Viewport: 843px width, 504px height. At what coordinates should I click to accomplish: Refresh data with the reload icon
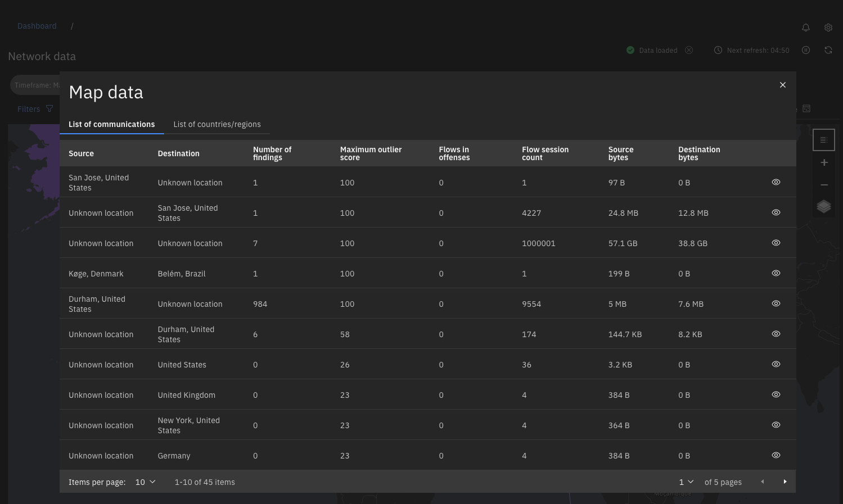click(828, 50)
